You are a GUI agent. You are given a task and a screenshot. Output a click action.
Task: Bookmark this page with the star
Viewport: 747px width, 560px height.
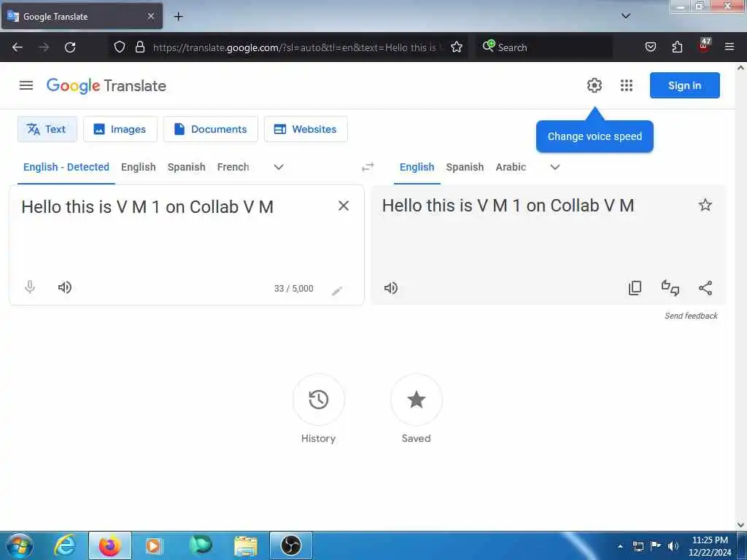tap(457, 47)
